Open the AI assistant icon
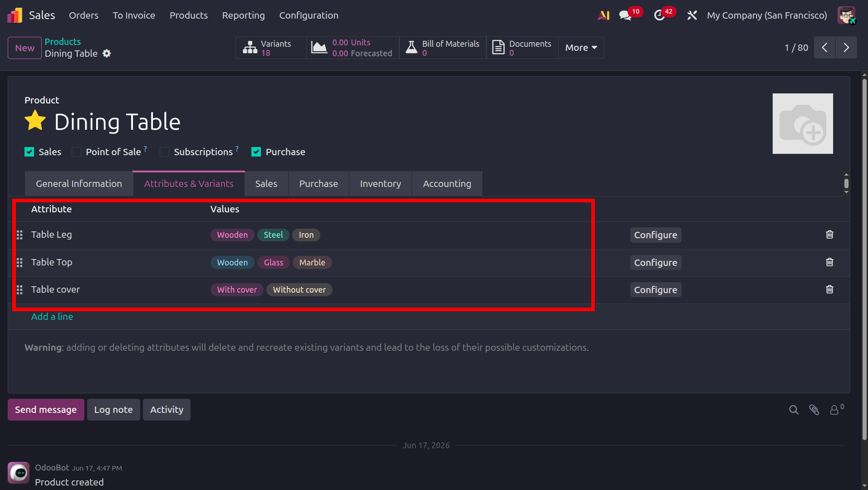 click(603, 15)
